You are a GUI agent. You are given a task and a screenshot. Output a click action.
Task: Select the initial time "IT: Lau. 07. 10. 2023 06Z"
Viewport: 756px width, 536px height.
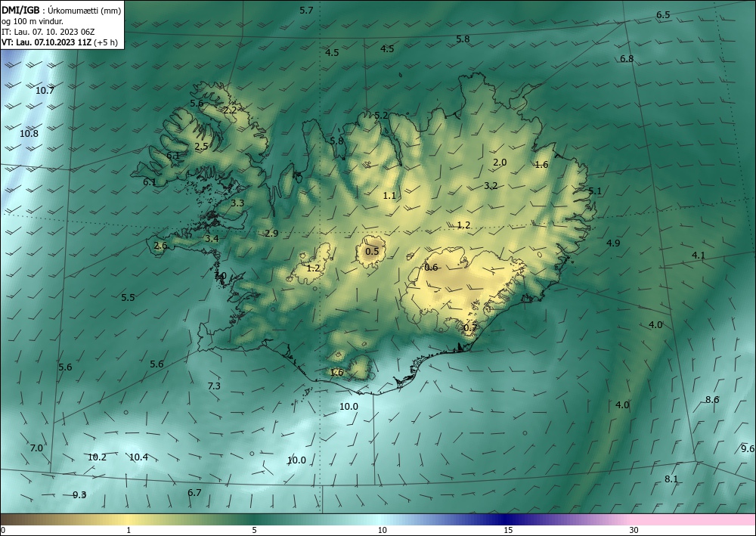[x=48, y=32]
